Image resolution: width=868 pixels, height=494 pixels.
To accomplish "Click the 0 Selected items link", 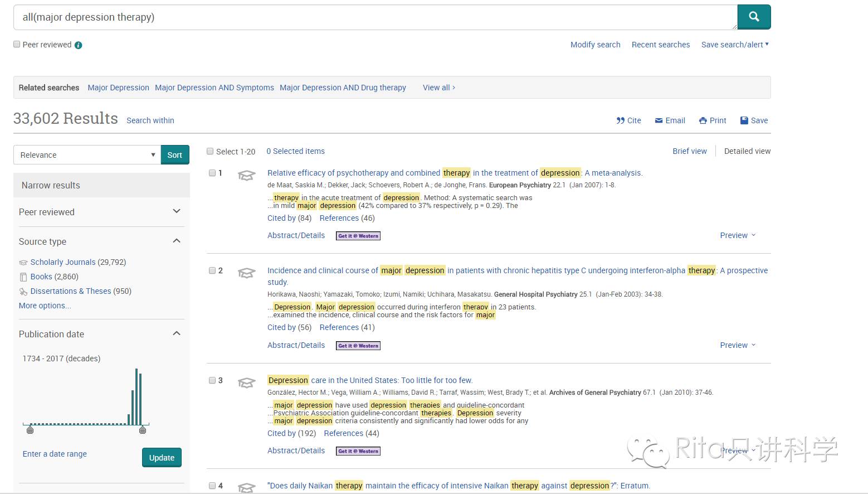I will pyautogui.click(x=295, y=151).
